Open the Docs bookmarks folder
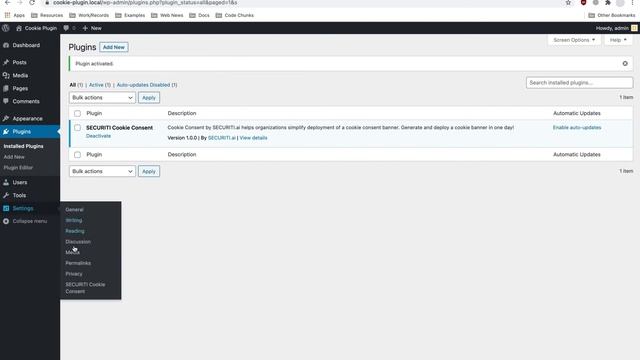640x360 pixels. [199, 16]
